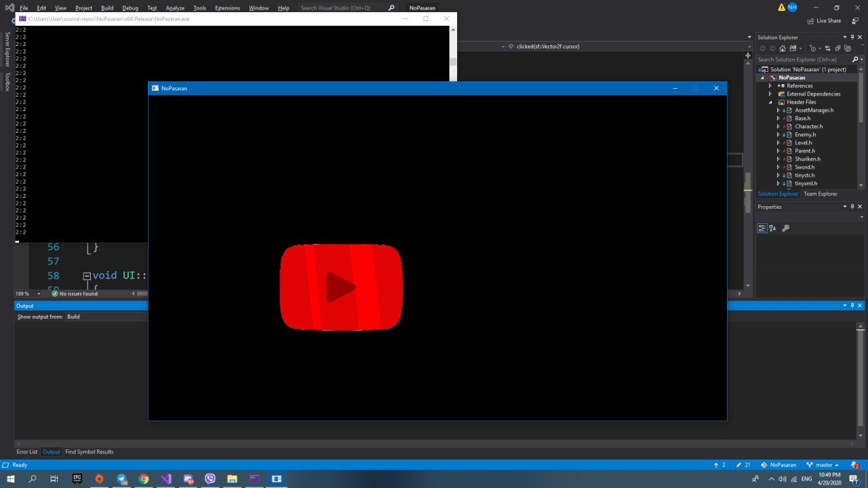Click the yellow notification warning icon
Screen dimensions: 868x488
(781, 7)
